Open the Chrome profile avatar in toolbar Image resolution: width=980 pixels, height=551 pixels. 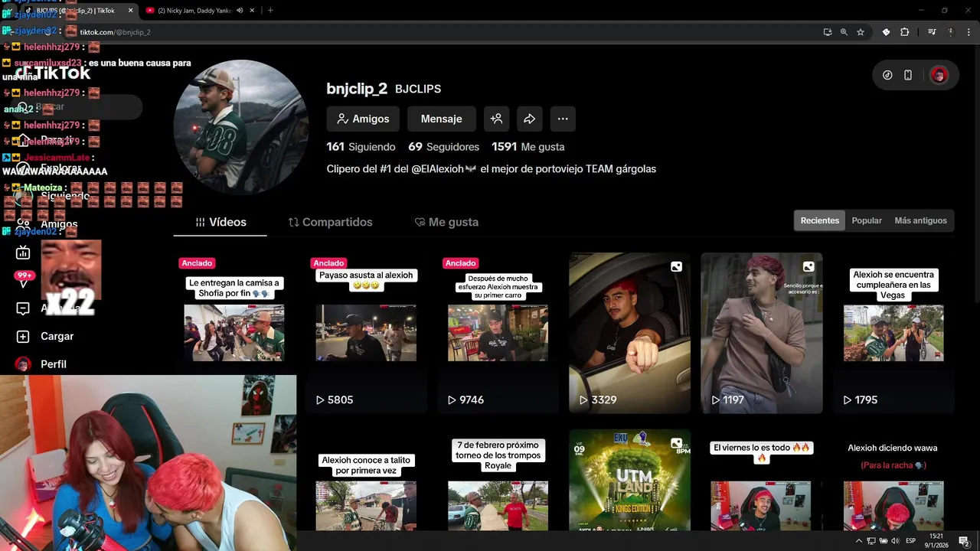click(x=951, y=32)
